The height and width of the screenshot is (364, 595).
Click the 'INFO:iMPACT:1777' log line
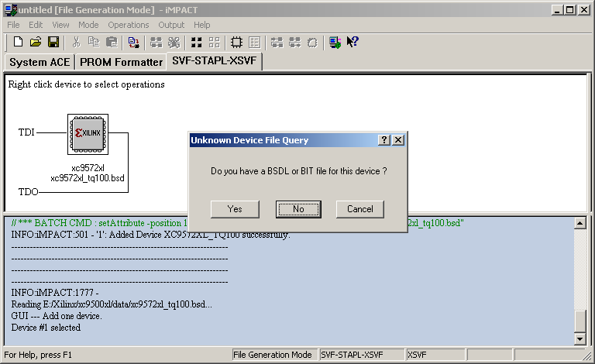(x=55, y=293)
